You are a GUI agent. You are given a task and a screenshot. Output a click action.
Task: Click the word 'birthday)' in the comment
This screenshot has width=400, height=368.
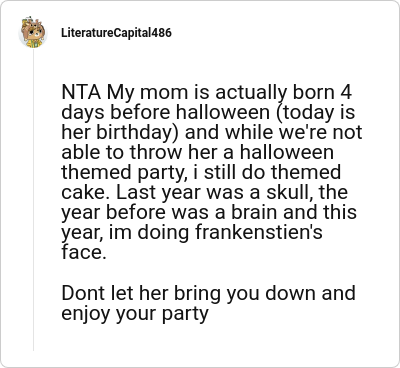point(138,132)
